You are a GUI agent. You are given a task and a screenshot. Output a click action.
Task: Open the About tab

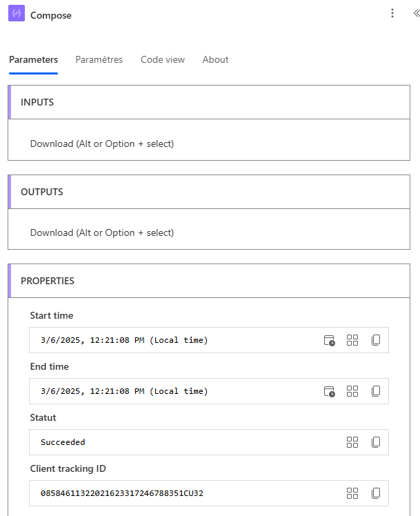coord(215,59)
